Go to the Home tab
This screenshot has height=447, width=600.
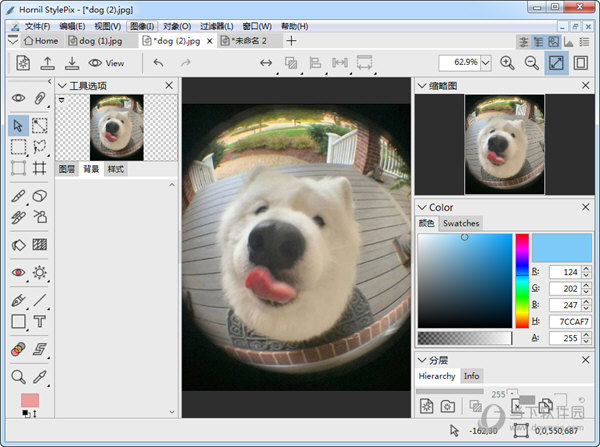click(41, 41)
